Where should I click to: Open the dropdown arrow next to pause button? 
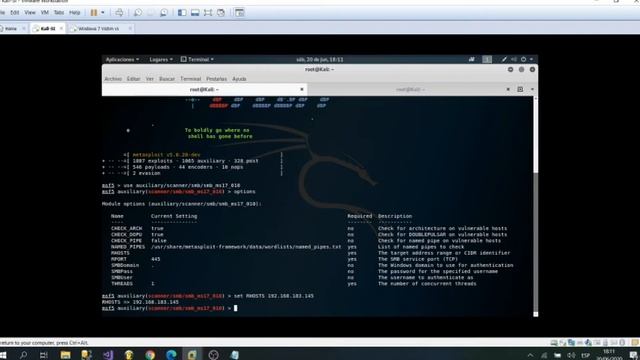[102, 13]
